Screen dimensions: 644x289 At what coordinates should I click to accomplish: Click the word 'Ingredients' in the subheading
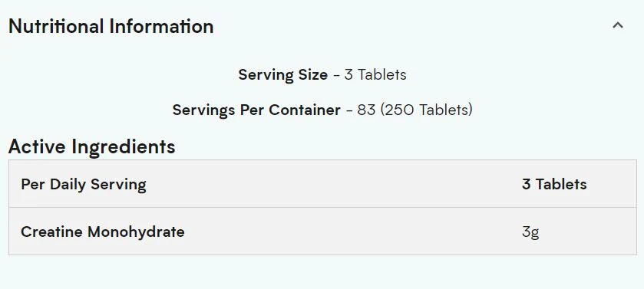[124, 146]
